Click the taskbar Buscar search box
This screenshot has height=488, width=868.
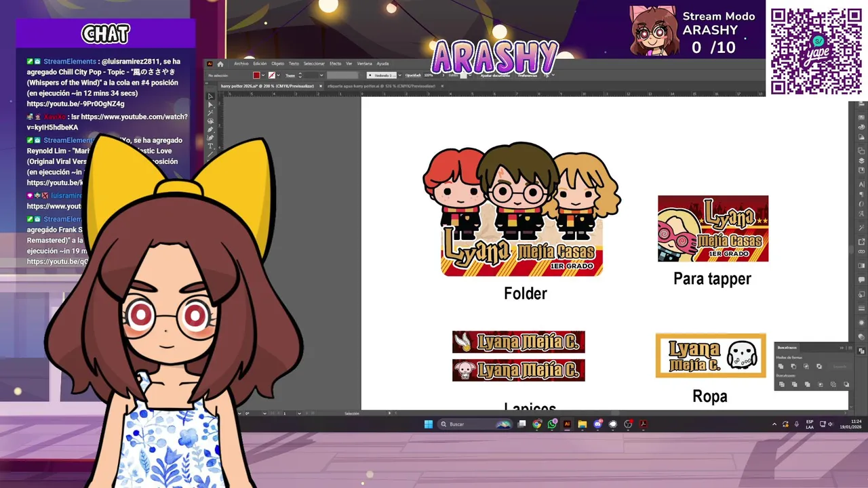475,424
